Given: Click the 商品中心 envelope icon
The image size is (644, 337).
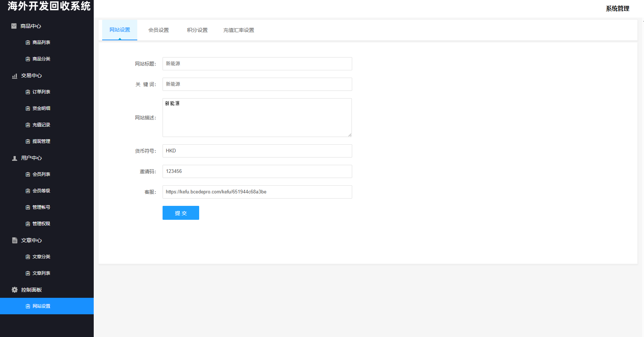Looking at the screenshot, I should (x=14, y=26).
